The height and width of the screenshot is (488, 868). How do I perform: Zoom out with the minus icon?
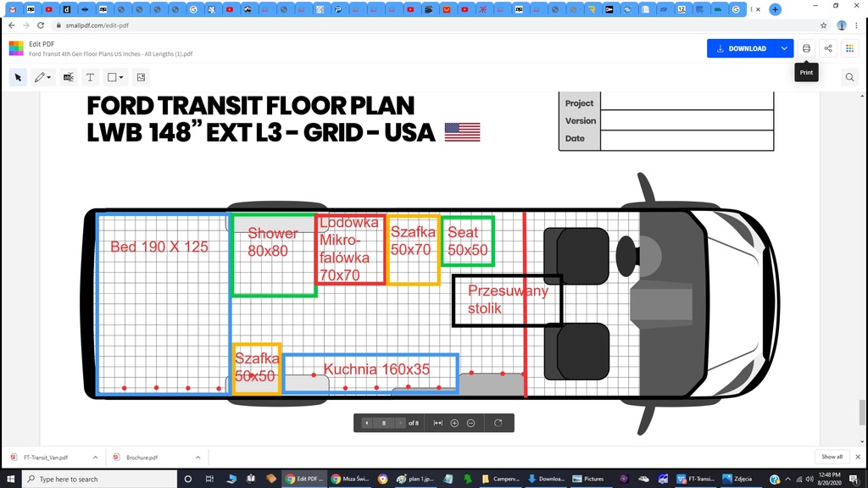pyautogui.click(x=471, y=424)
